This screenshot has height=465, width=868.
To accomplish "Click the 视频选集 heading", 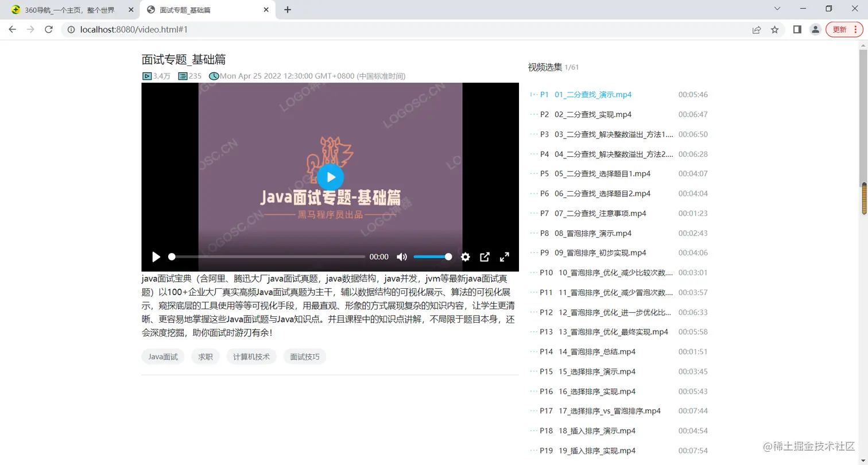I will (545, 67).
